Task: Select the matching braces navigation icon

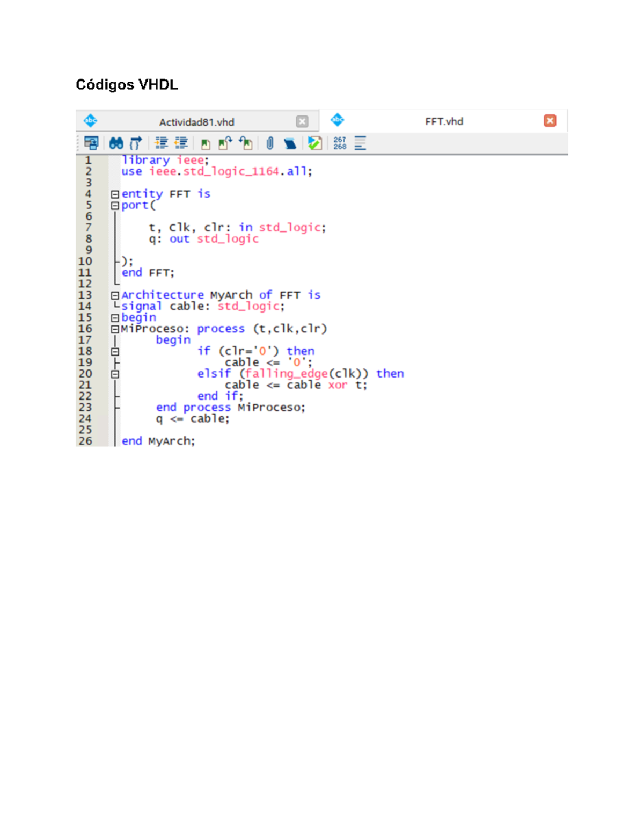Action: tap(135, 143)
